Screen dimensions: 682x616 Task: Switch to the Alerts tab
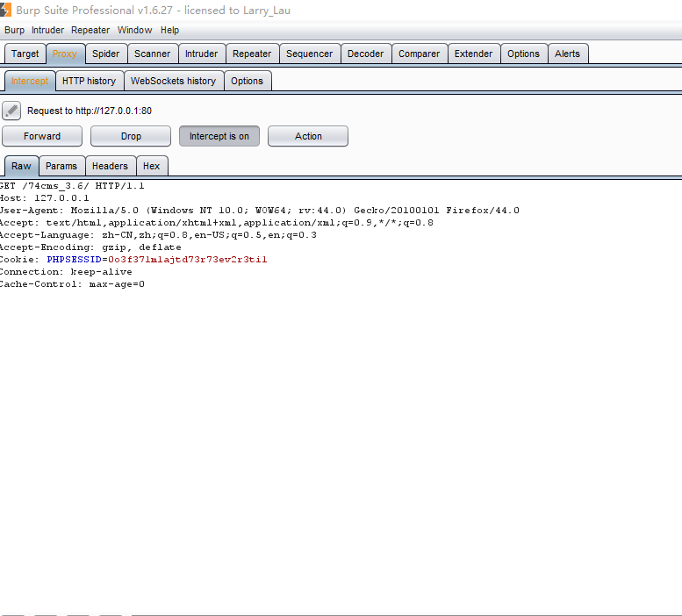tap(567, 54)
